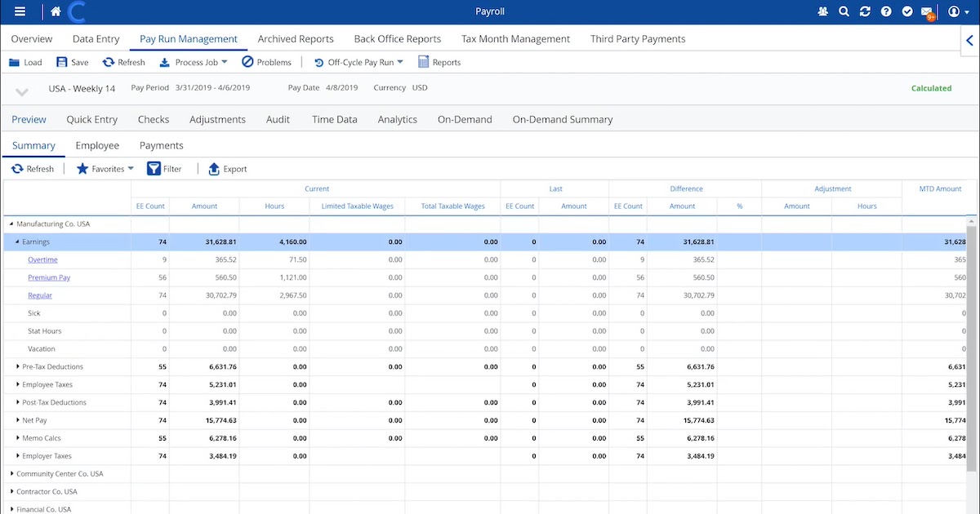The height and width of the screenshot is (514, 980).
Task: Open the help question mark icon
Action: pos(886,11)
